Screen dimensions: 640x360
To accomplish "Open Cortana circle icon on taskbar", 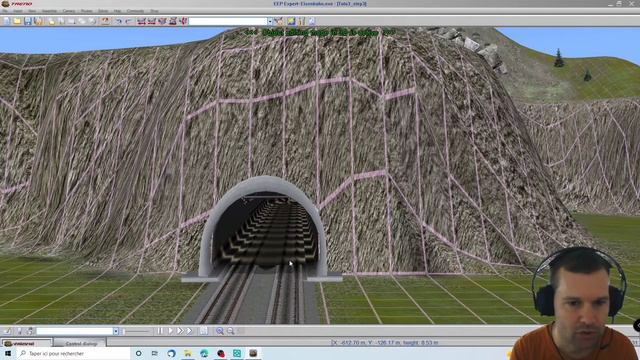I will pyautogui.click(x=138, y=353).
